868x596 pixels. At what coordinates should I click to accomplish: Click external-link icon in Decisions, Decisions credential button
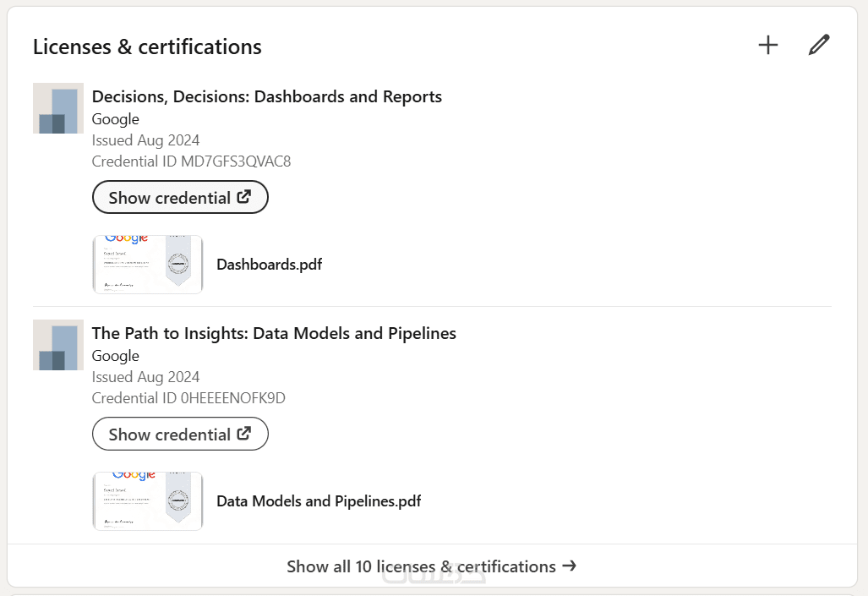pyautogui.click(x=244, y=197)
